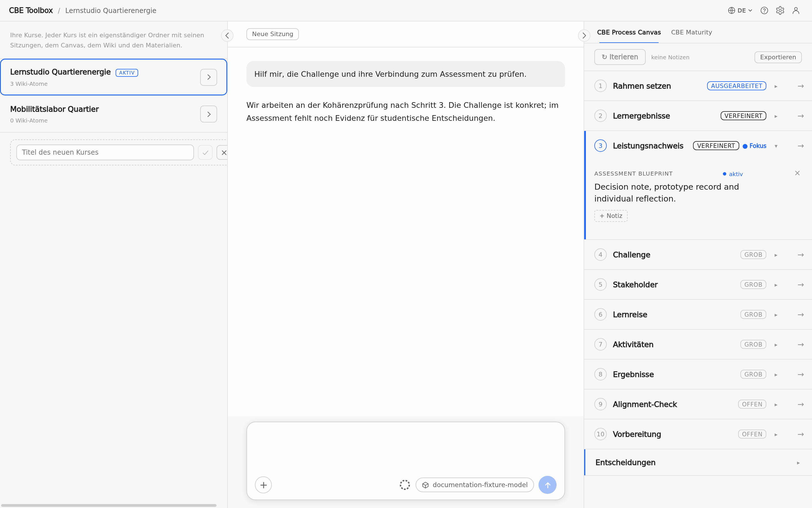812x508 pixels.
Task: Expand the Stakeholder step
Action: (776, 285)
